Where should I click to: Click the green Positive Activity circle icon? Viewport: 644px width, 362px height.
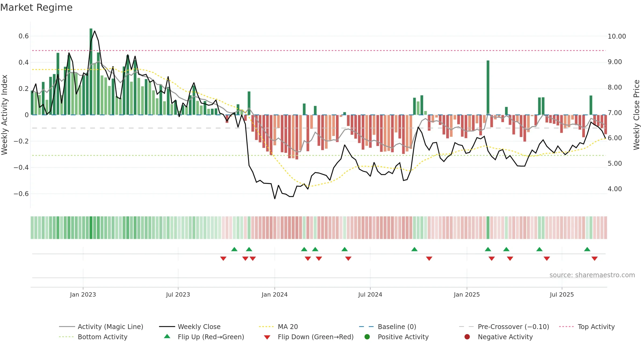point(367,337)
